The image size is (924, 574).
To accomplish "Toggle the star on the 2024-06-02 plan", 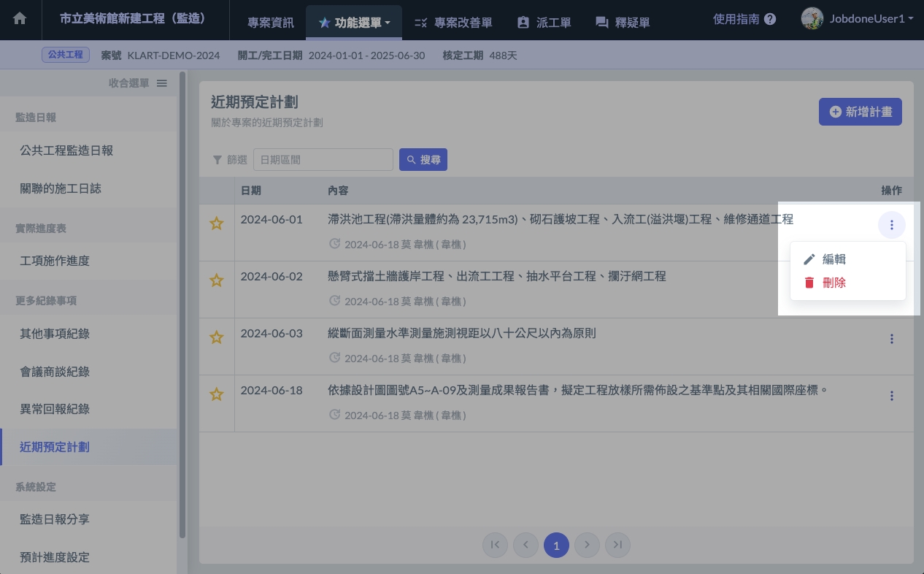I will click(216, 280).
